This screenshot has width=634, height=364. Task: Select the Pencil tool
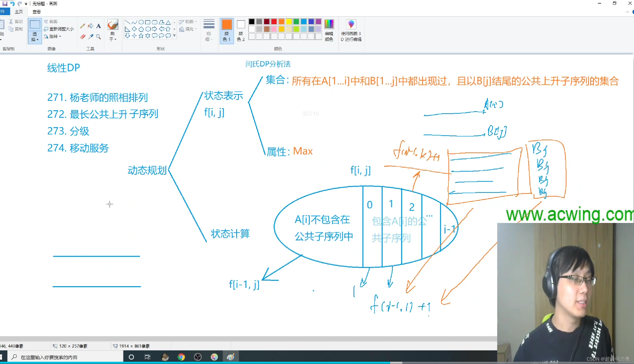pyautogui.click(x=82, y=26)
